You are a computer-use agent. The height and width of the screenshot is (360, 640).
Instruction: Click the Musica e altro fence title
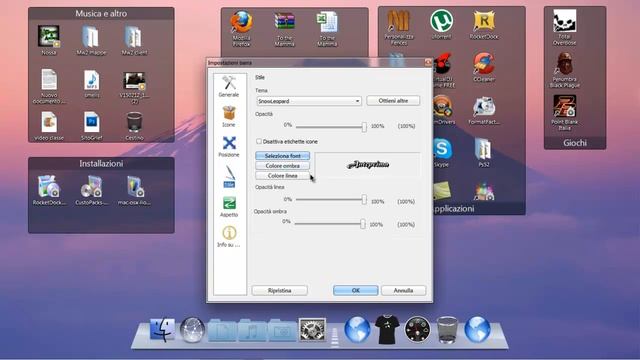coord(101,13)
